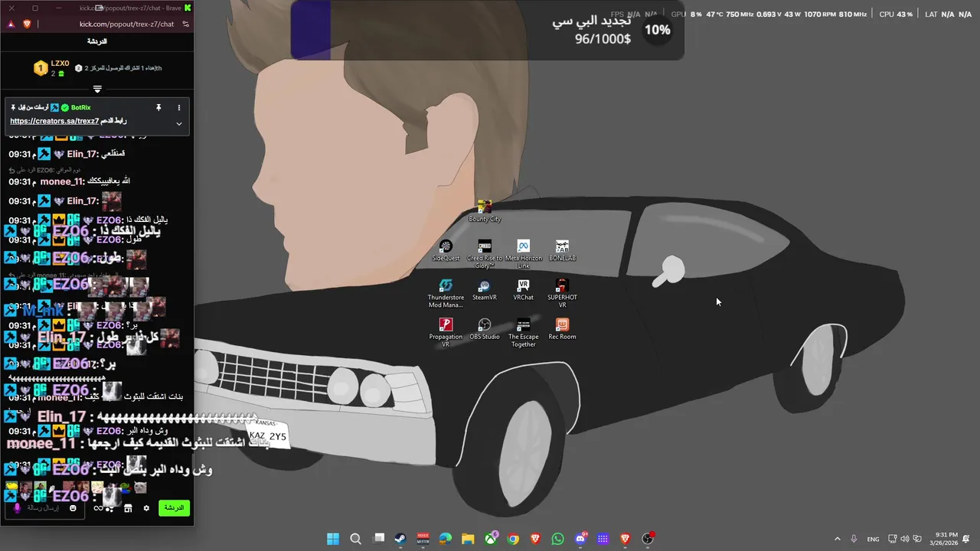Open Voicemeeter from the taskbar
The height and width of the screenshot is (551, 980).
[x=423, y=539]
